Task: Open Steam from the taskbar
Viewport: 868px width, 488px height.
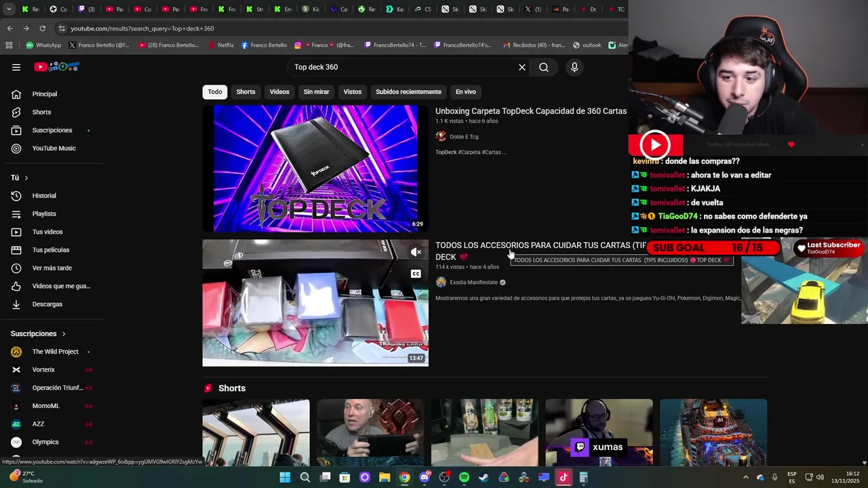Action: tap(484, 477)
